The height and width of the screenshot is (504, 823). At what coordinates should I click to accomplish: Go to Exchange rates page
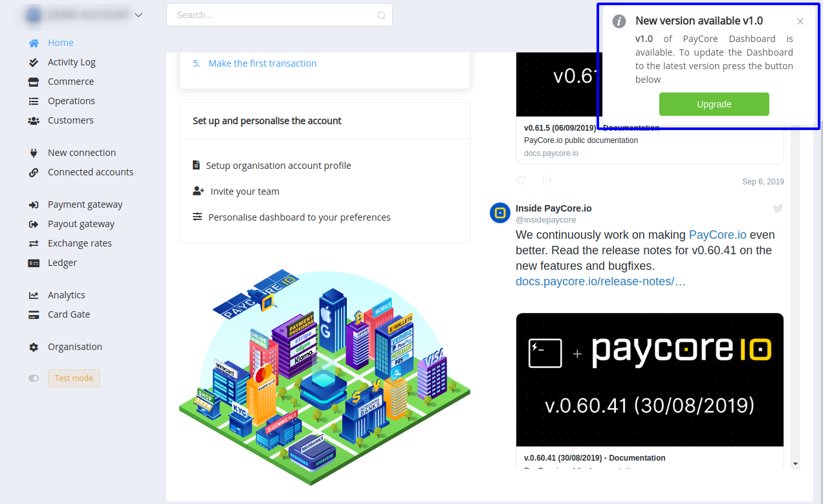(x=80, y=243)
